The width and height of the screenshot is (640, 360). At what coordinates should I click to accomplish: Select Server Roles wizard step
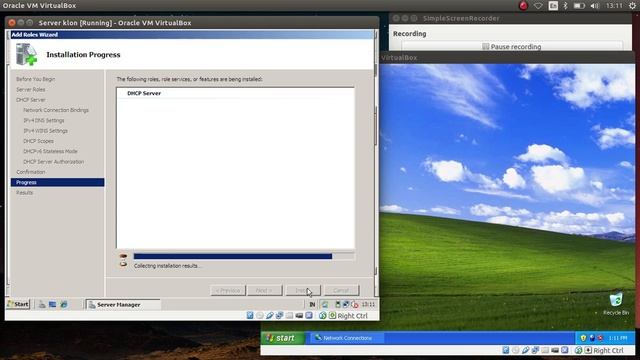31,89
